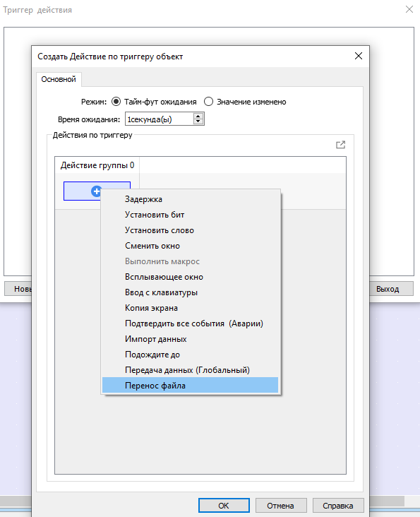Viewport: 420px width, 517px height.
Task: Click the OK button
Action: 224,506
